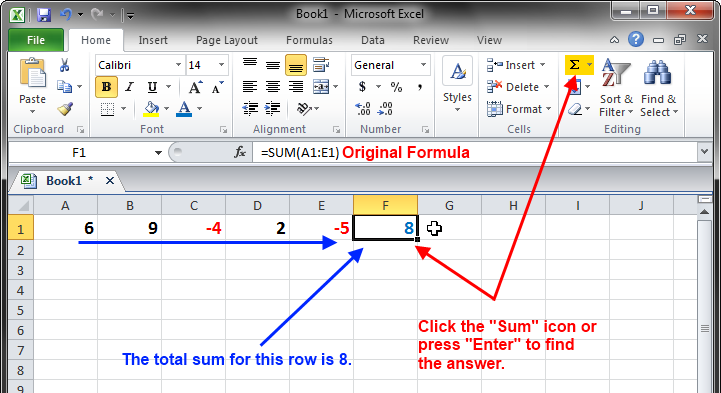Screen dimensions: 721x393
Task: Open the Fill Color dropdown arrow
Action: 166,109
